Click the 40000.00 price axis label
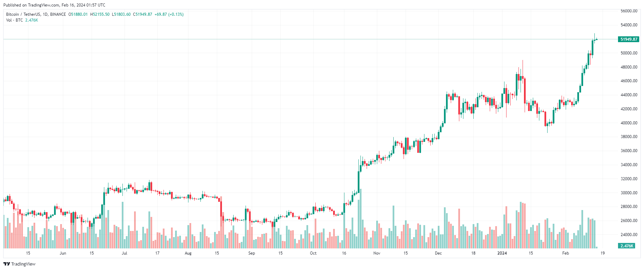Viewport: 644px width, 270px height. pyautogui.click(x=629, y=123)
